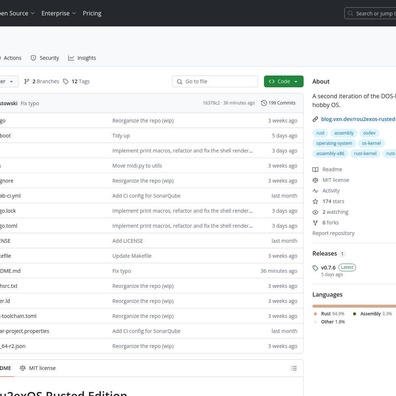Click the pulse icon next to Activity

315,191
